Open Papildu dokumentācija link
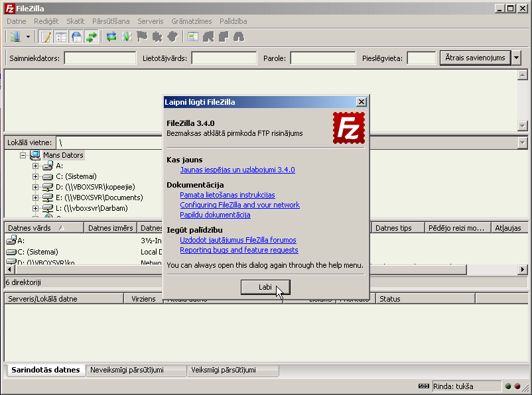The image size is (532, 395). 215,215
